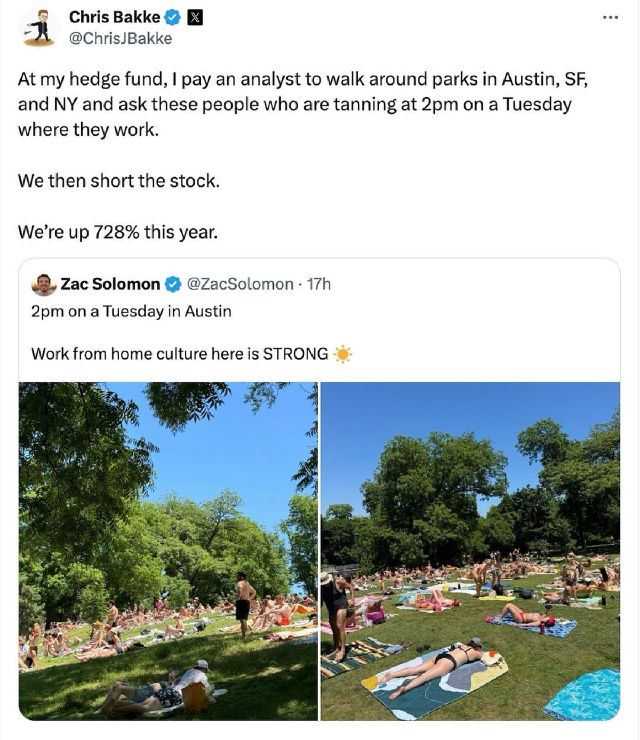
Task: Click the sun emoji after STRONG
Action: pyautogui.click(x=343, y=354)
